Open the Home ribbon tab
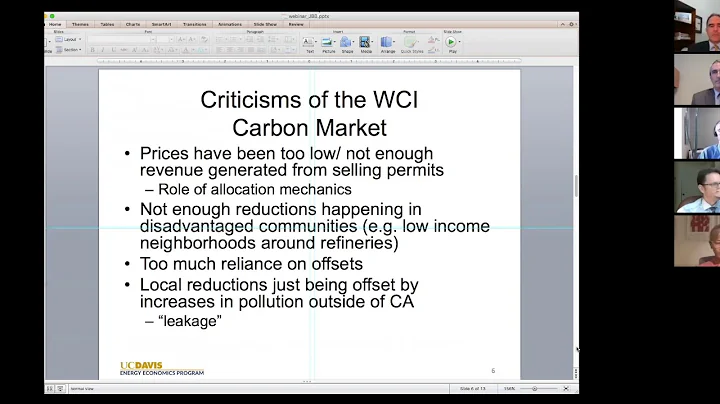This screenshot has height=404, width=720. click(55, 24)
